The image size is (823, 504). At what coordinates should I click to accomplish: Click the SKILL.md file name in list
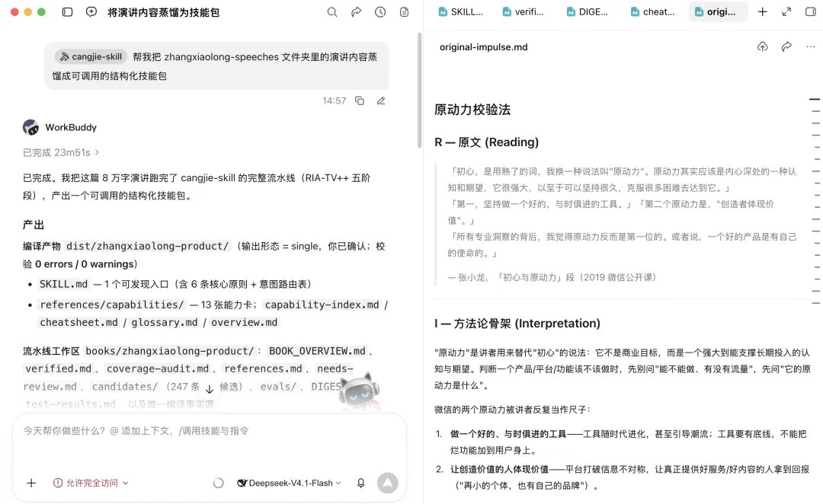coord(63,284)
